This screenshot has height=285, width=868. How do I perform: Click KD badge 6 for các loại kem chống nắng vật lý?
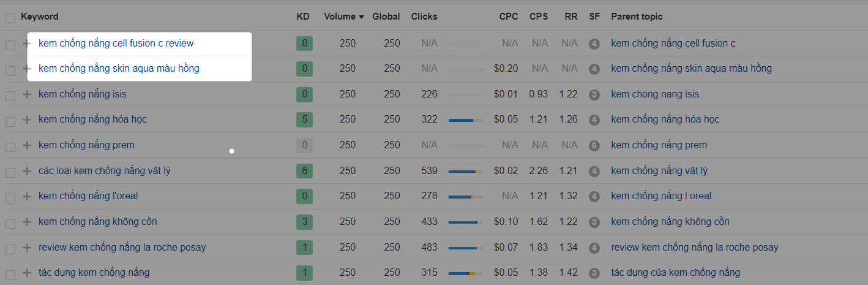[x=304, y=171]
